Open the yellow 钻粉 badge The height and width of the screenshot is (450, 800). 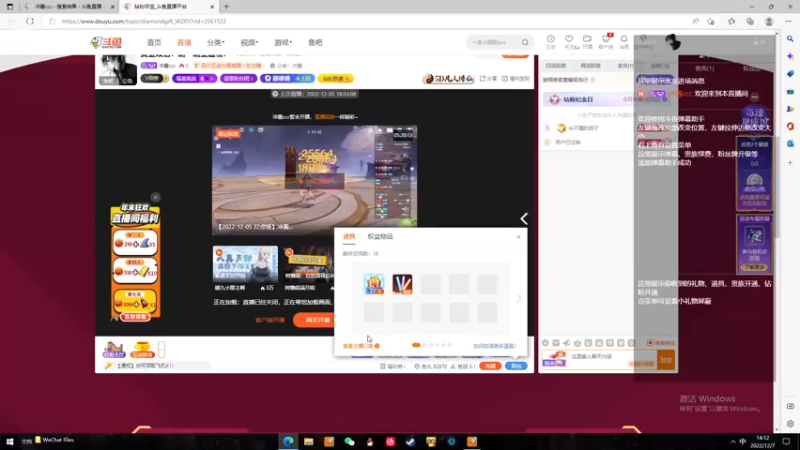(335, 79)
